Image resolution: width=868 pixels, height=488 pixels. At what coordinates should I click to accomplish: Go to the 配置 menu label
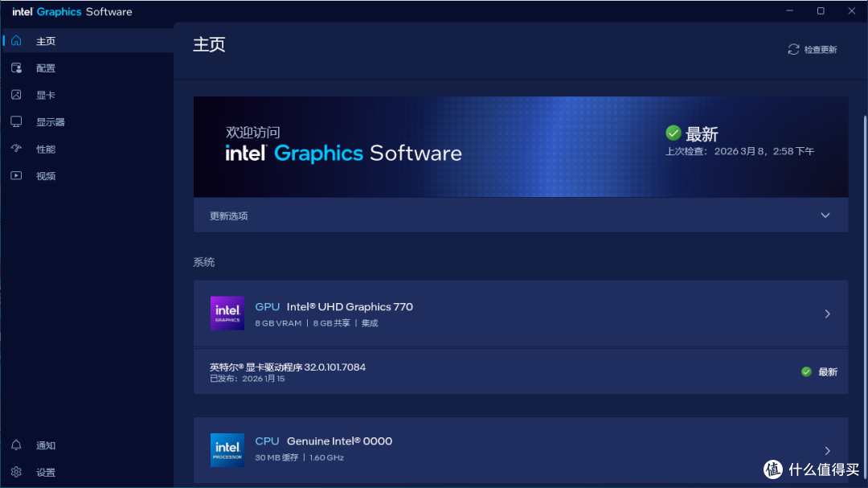pyautogui.click(x=45, y=68)
